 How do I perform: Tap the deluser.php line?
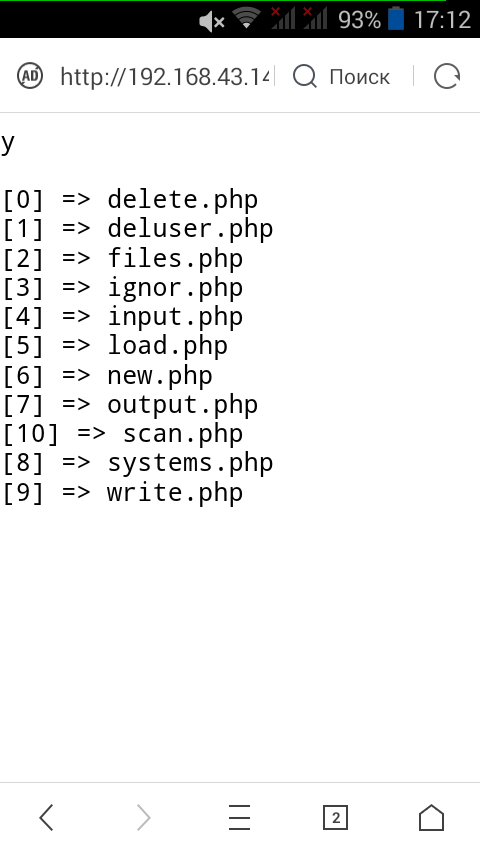[137, 229]
